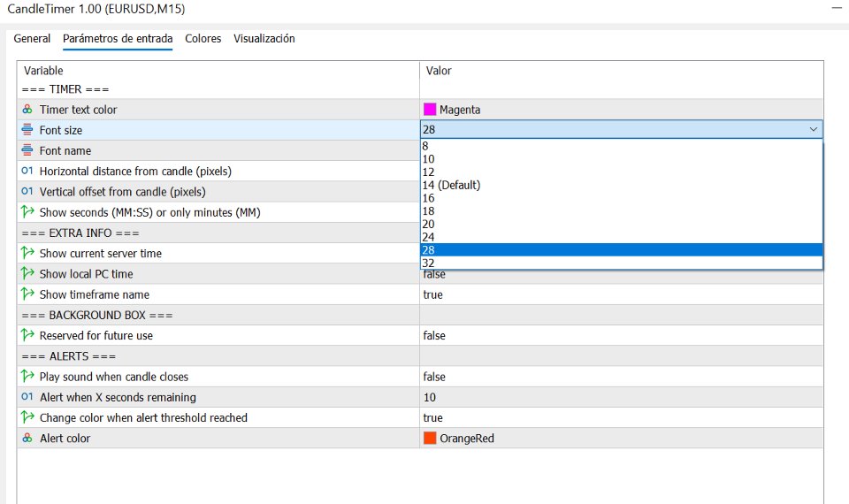The height and width of the screenshot is (504, 849).
Task: Click the integer icon beside Vertical offset from candle
Action: tap(27, 192)
